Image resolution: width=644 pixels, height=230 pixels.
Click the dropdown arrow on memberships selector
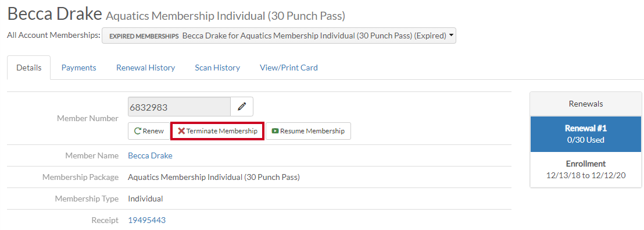(452, 36)
